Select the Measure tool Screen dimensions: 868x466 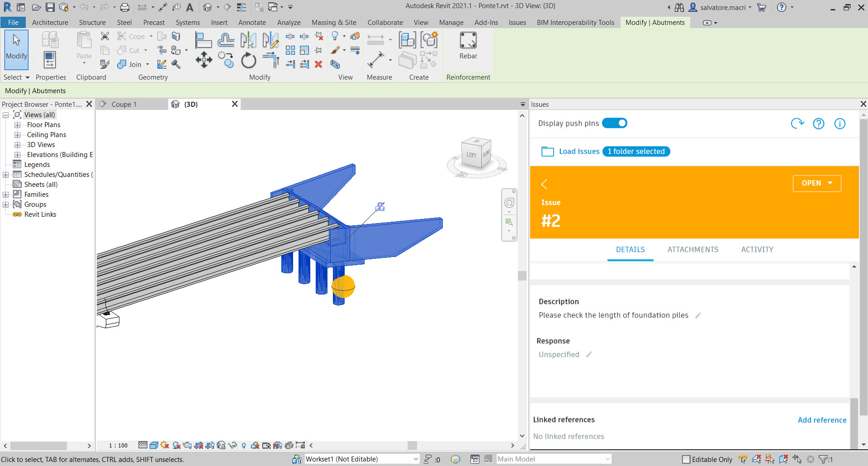coord(376,59)
